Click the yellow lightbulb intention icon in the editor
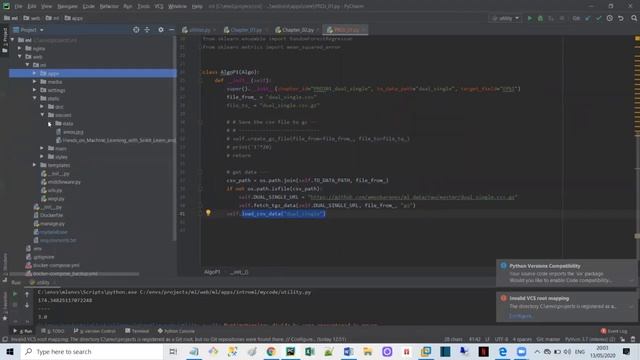 [x=208, y=213]
